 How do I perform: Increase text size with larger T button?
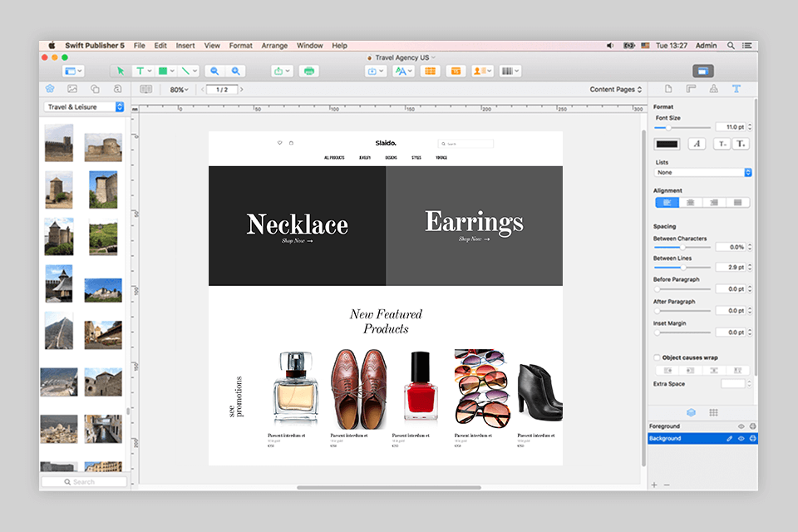[x=741, y=144]
